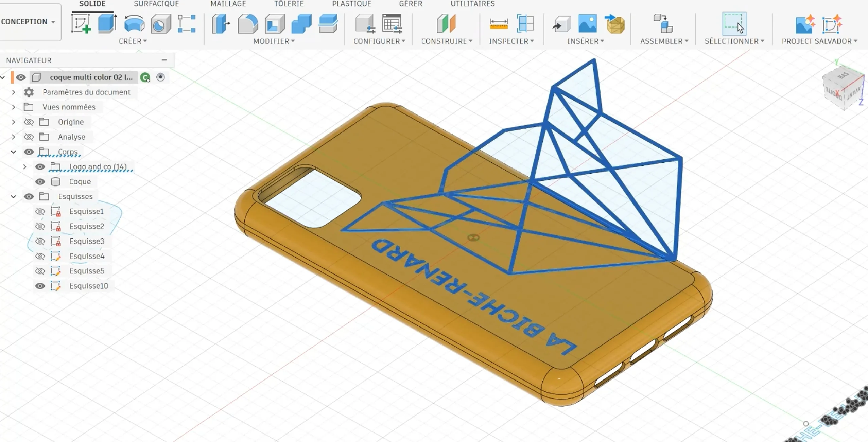Screen dimensions: 868x442
Task: Select the Extrude tool
Action: click(107, 24)
